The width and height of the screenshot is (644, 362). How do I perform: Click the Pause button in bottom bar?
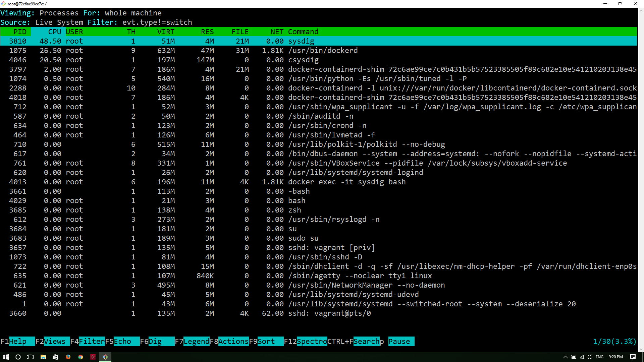pos(401,341)
